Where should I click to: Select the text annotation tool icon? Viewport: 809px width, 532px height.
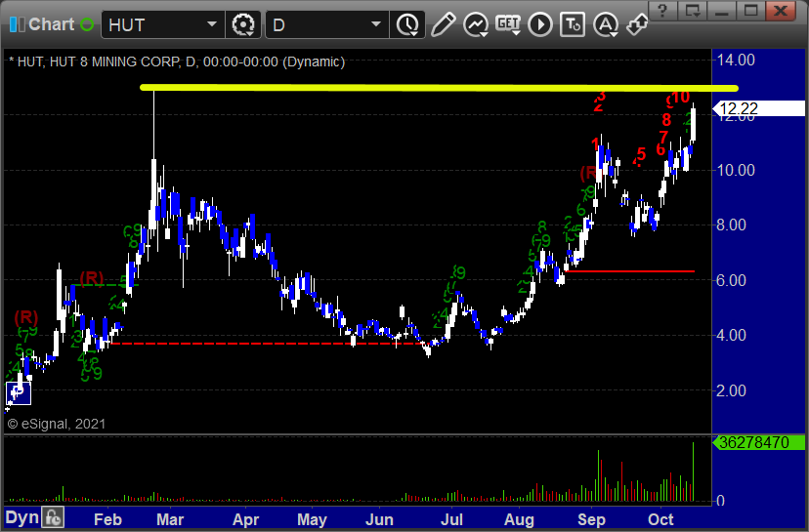[x=573, y=24]
